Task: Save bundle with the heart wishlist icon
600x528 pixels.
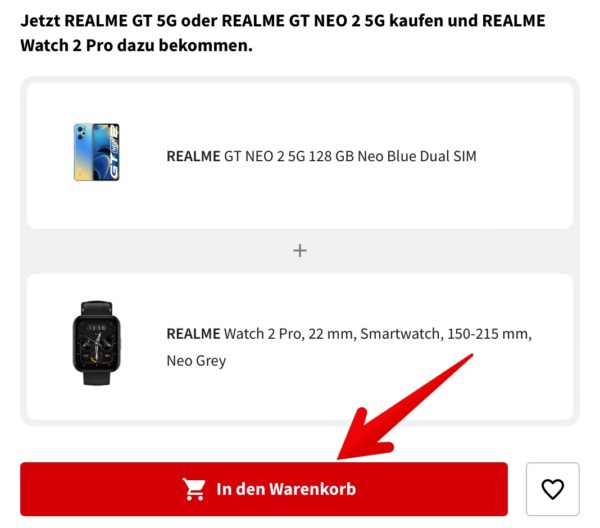Action: (553, 489)
